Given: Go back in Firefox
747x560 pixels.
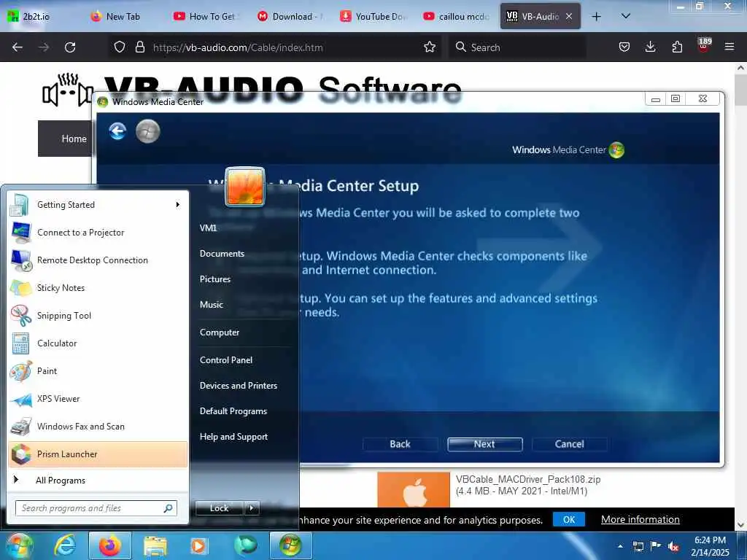Looking at the screenshot, I should [18, 47].
